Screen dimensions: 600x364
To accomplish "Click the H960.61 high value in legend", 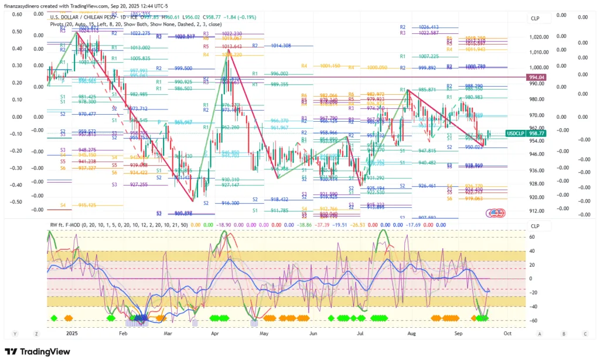I will click(x=171, y=17).
